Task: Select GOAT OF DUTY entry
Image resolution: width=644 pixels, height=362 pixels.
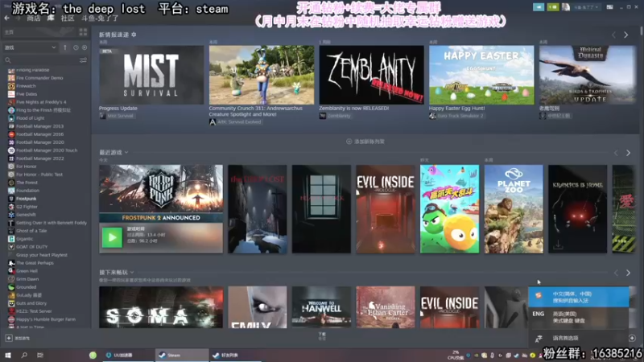Action: [x=31, y=247]
